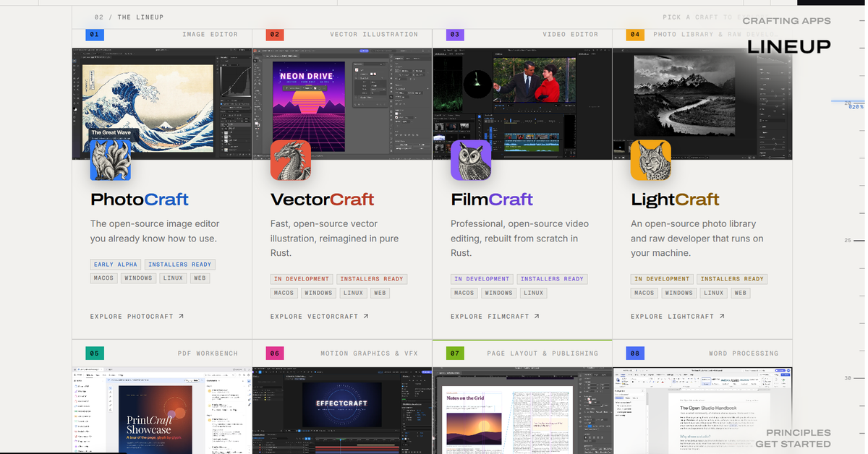
Task: Click PhotoCraft's Early Alpha tag
Action: pyautogui.click(x=116, y=265)
